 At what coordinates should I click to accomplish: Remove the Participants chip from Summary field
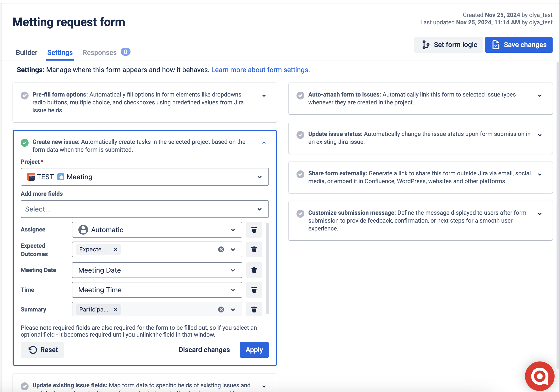point(115,309)
